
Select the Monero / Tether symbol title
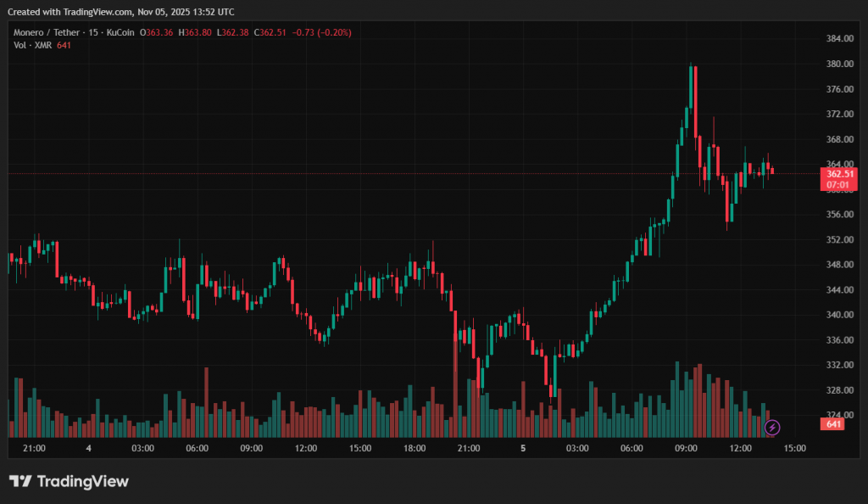point(47,32)
